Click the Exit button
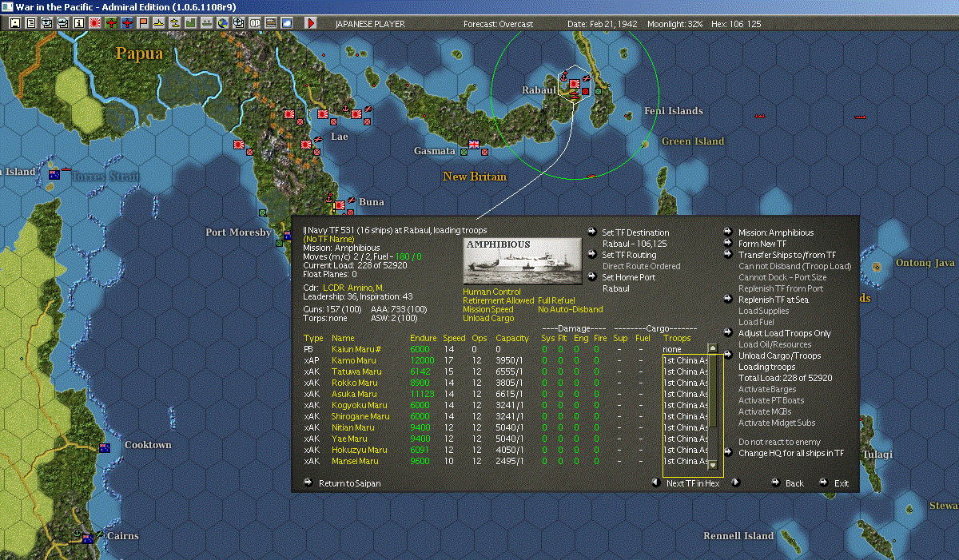 point(842,484)
